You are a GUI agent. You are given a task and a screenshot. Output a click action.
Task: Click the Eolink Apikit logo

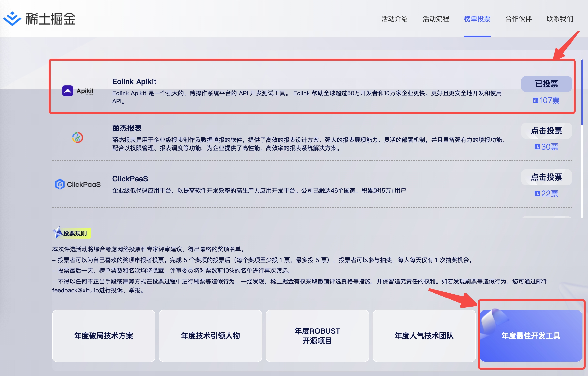point(78,91)
